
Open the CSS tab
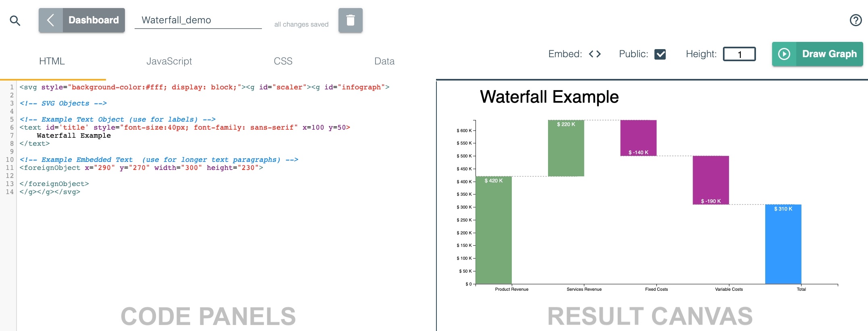point(283,61)
